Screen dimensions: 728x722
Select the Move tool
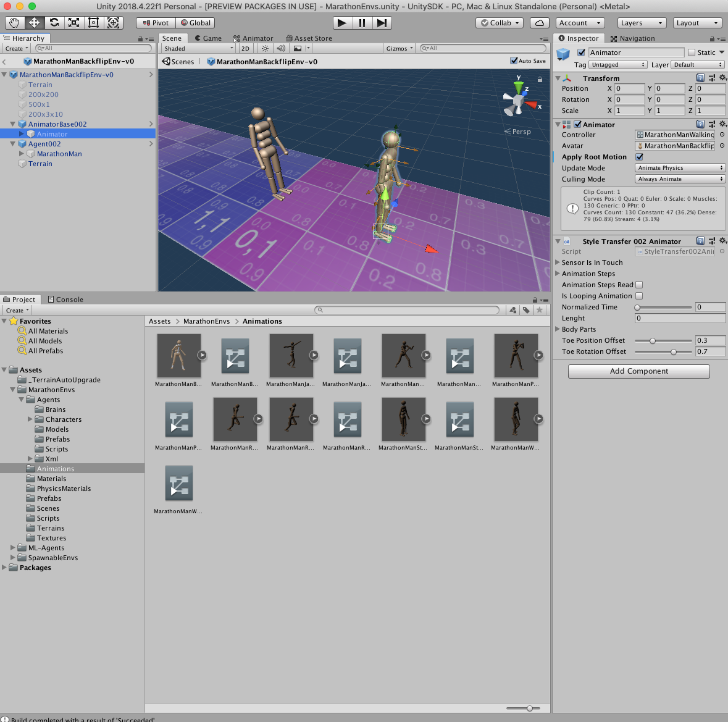point(34,23)
